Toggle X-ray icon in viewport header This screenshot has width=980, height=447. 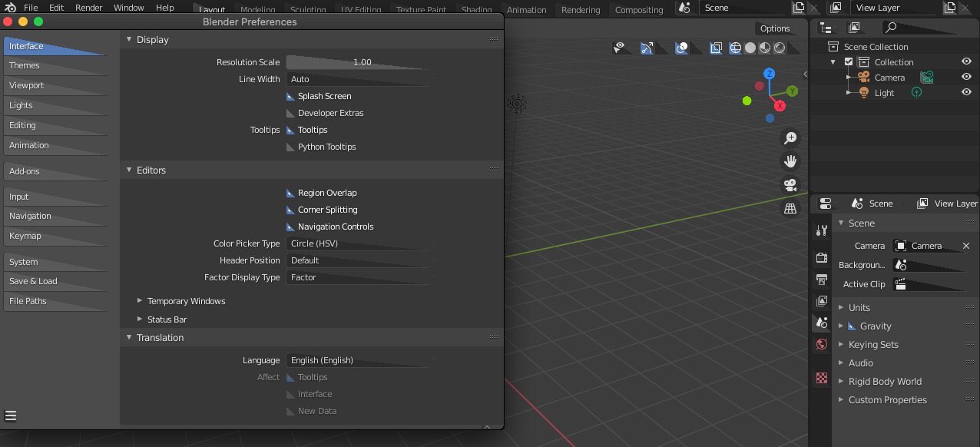[x=716, y=48]
